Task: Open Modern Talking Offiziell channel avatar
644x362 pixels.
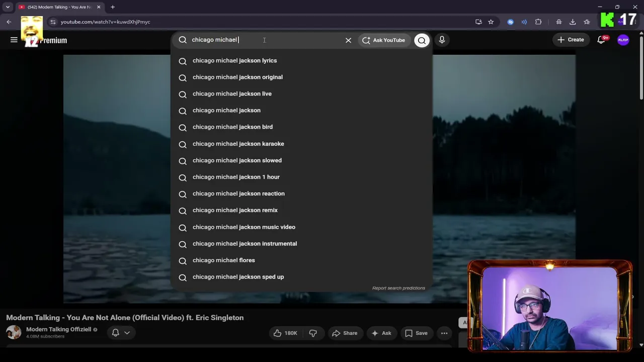Action: 14,332
